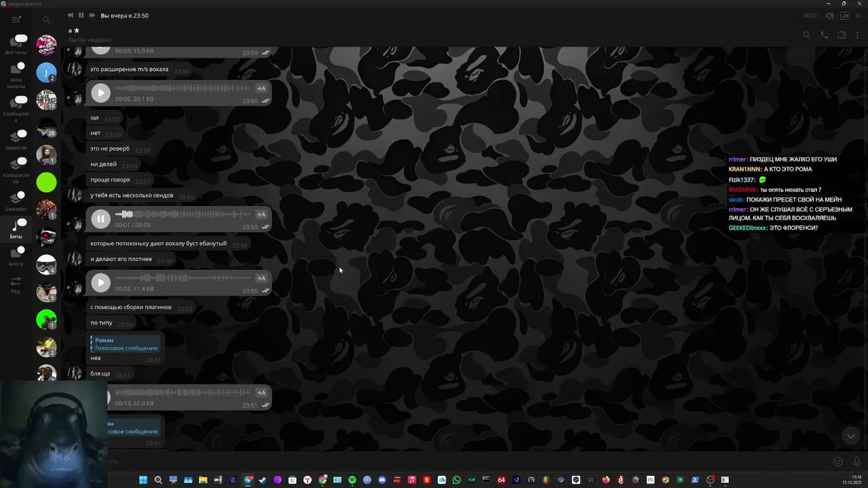Click message 'и делают его плотнее'
868x488 pixels.
pyautogui.click(x=121, y=259)
